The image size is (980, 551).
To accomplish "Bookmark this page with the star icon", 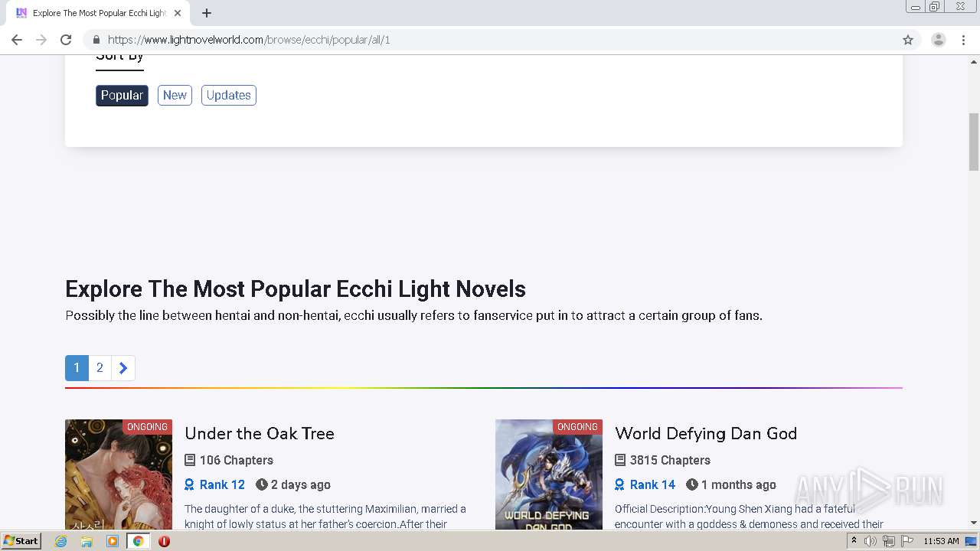I will (908, 40).
